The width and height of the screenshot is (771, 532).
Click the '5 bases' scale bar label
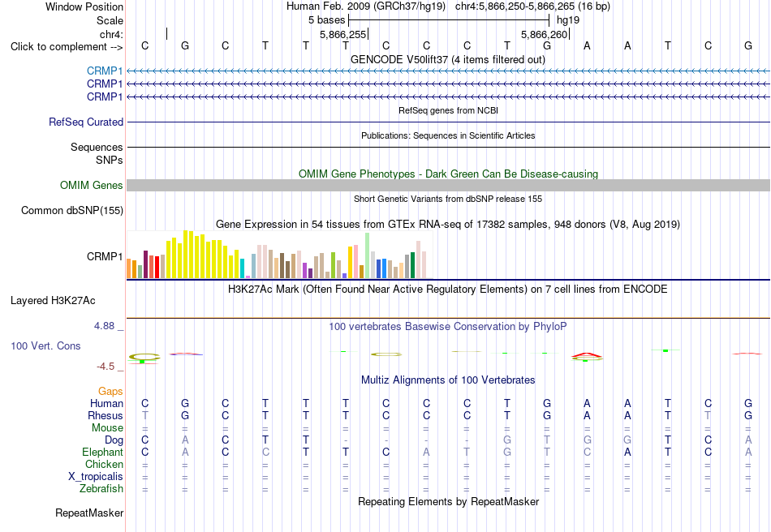[x=326, y=20]
